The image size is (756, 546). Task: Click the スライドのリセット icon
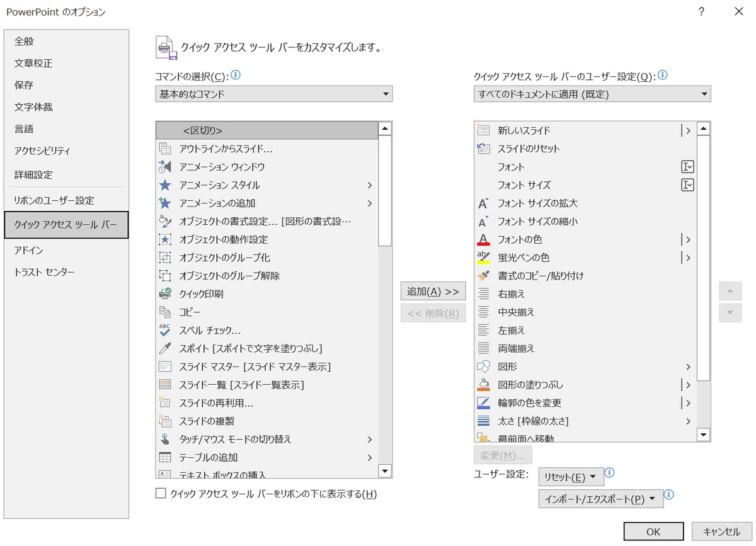[483, 149]
